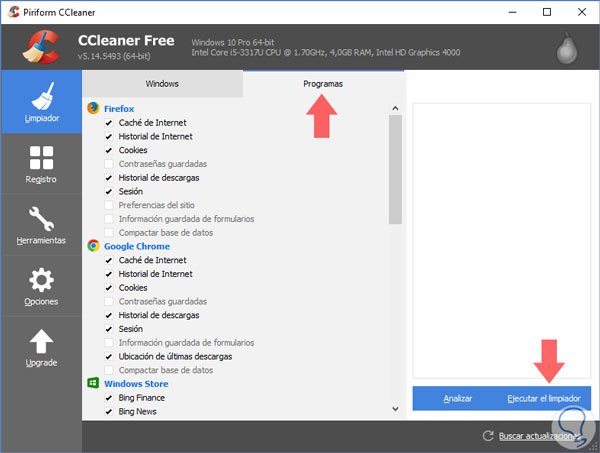
Task: Open the Buscar actualizaciones link
Action: click(x=538, y=436)
